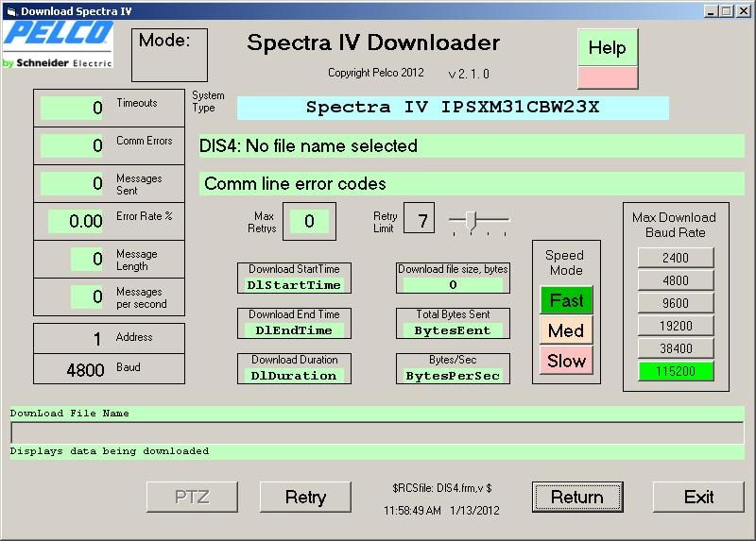Click the Retry Limit slider thumb
Viewport: 756px width, 541px height.
point(471,220)
